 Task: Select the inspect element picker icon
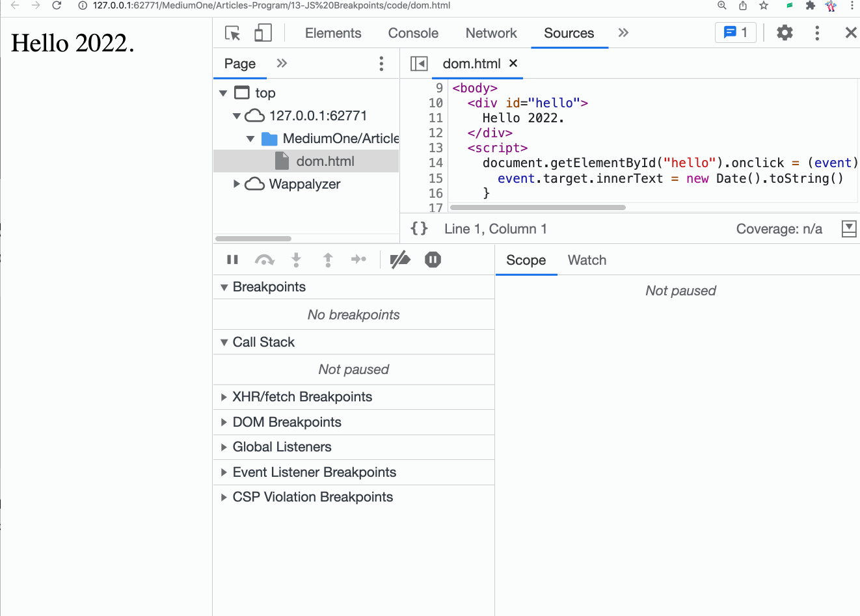(x=232, y=33)
